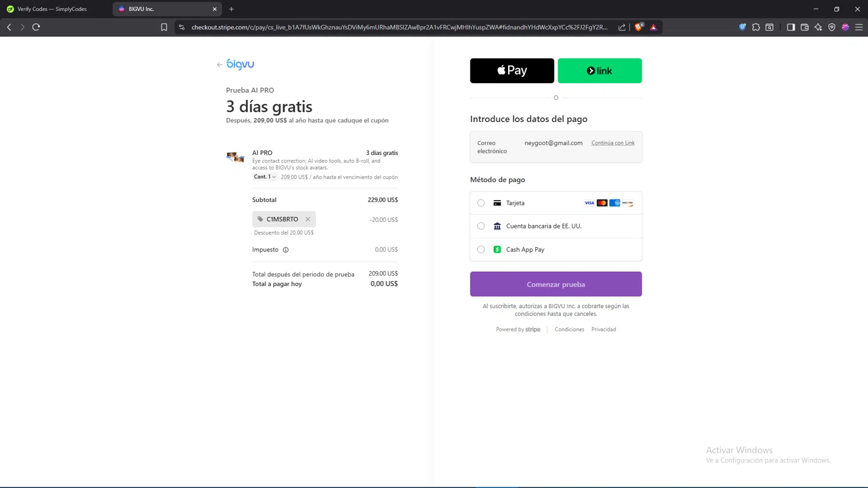This screenshot has height=488, width=868.
Task: Close the BIGVU Inc. tab
Action: 215,9
